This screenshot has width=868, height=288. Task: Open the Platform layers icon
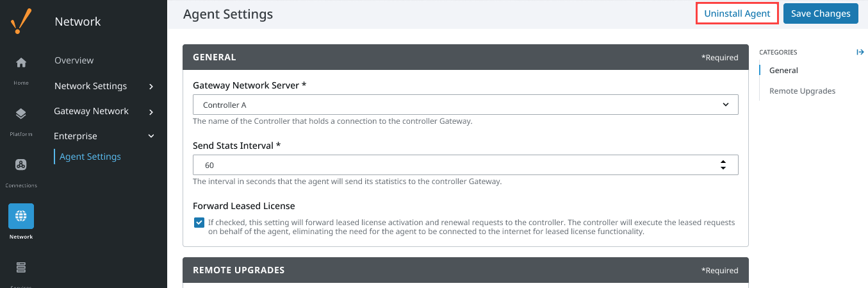click(21, 114)
